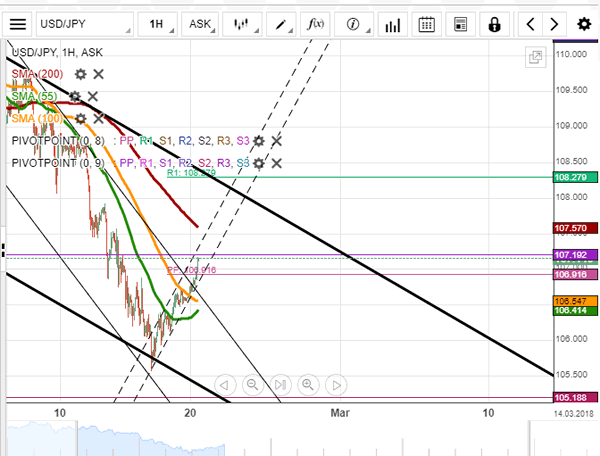Viewport: 600px width, 456px height.
Task: Select the 106.414 green price tag
Action: tap(575, 310)
